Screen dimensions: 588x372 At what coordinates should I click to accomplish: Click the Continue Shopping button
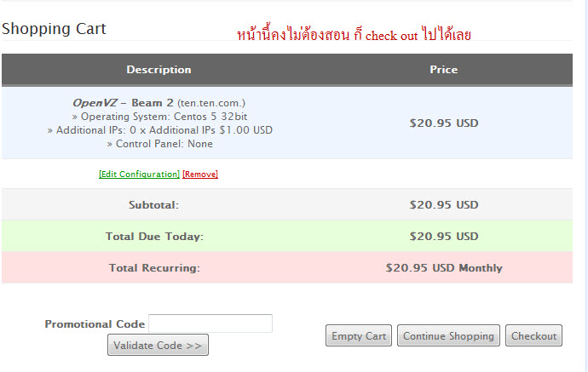tap(448, 336)
